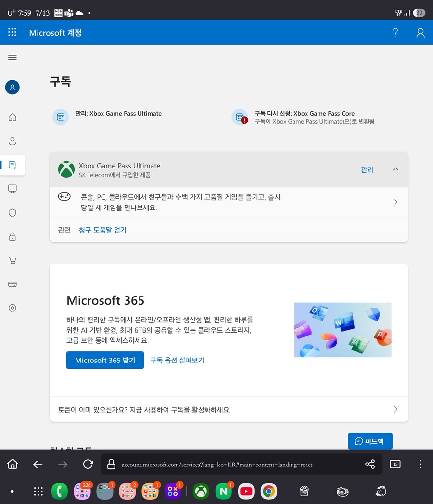Reload the page with refresh icon
This screenshot has width=433, height=504.
coord(88,464)
